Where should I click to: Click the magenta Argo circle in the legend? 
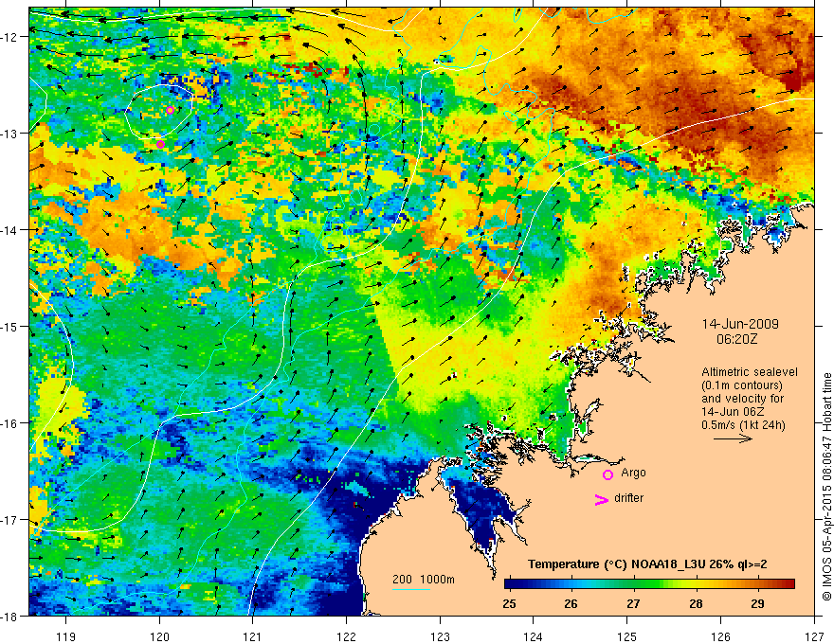tap(607, 474)
